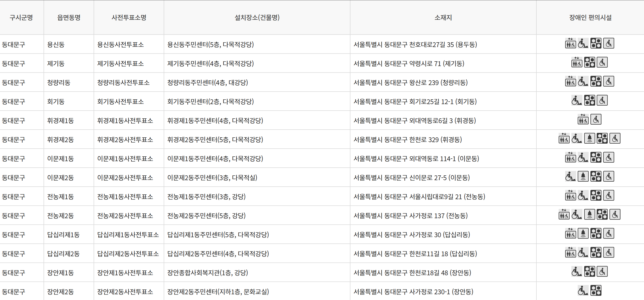Screen dimensions: 644x300
Task: Click the elevator icon for 전농제1동
Action: pyautogui.click(x=570, y=196)
